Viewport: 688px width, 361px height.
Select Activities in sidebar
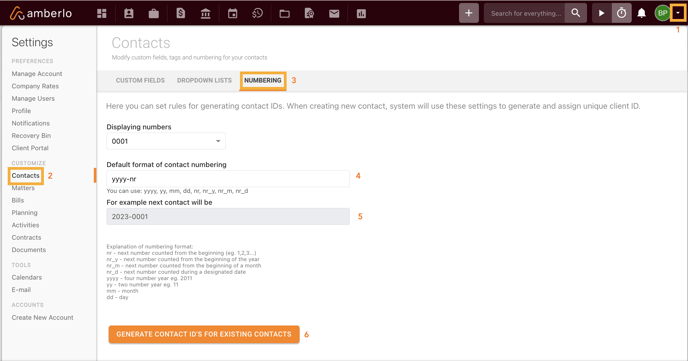[x=25, y=225]
